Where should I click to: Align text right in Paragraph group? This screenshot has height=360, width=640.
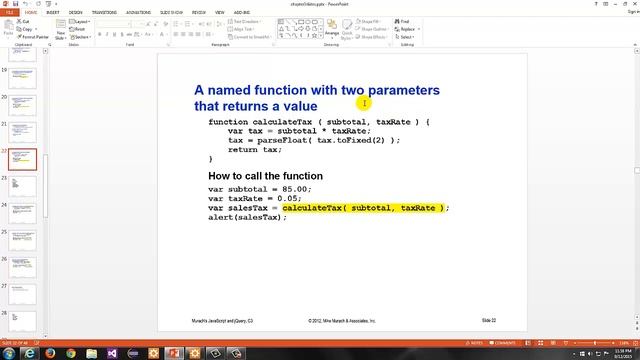pos(191,35)
